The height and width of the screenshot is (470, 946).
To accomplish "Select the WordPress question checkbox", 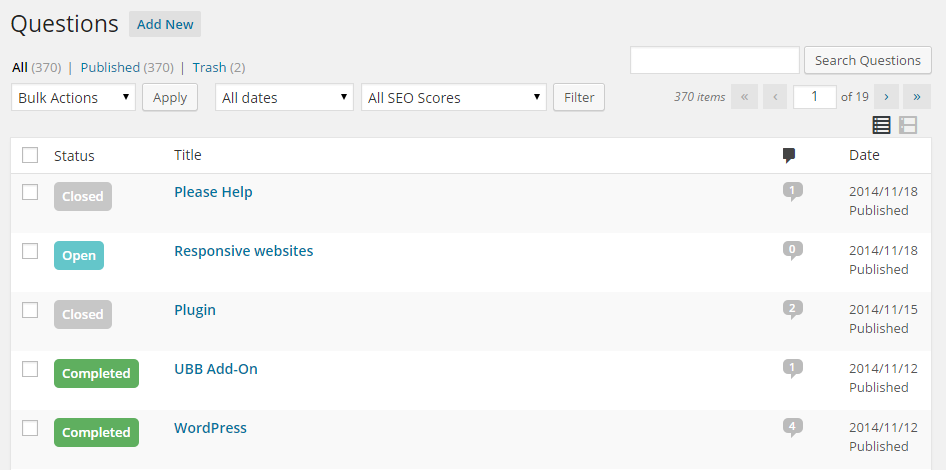I will click(30, 428).
